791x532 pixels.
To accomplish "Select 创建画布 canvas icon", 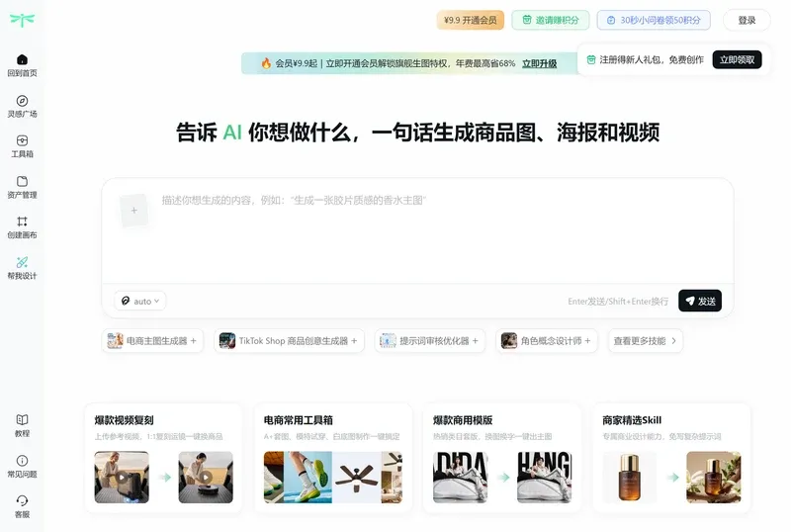I will (x=22, y=222).
